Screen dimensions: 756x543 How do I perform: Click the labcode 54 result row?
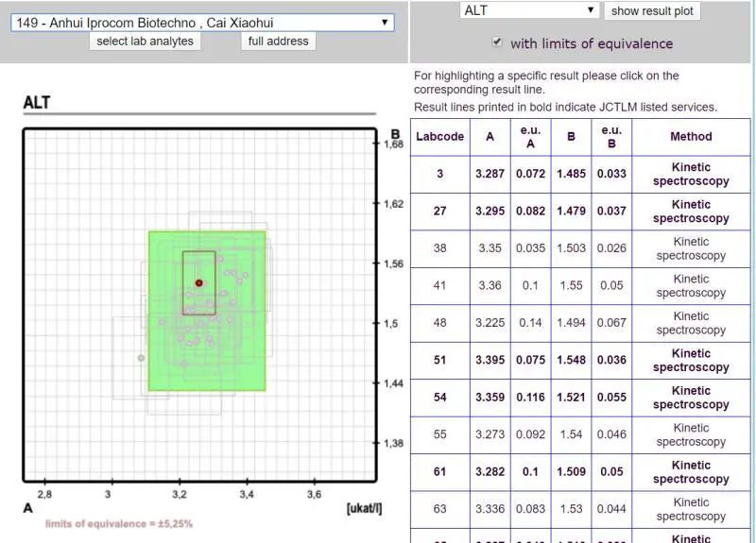pyautogui.click(x=439, y=398)
